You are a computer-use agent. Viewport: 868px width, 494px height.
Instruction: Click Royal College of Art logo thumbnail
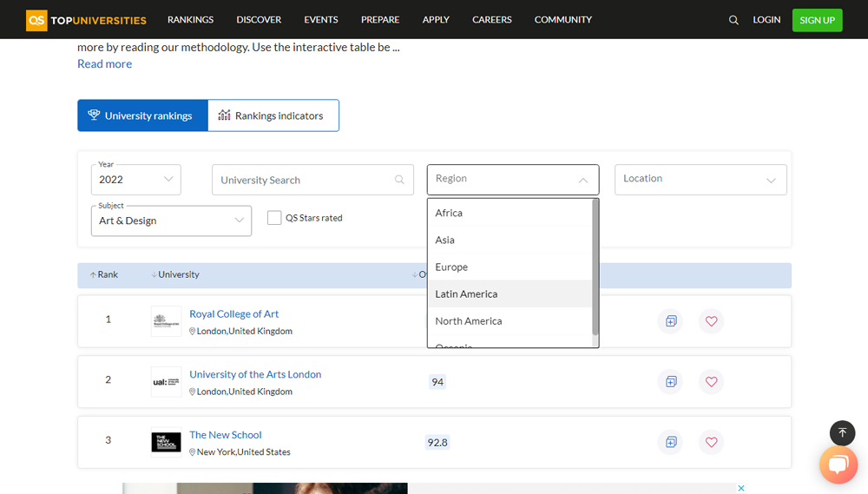click(166, 321)
